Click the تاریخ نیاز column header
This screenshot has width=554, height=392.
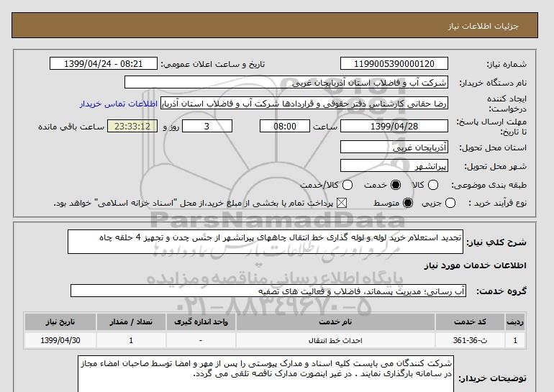[x=60, y=322]
